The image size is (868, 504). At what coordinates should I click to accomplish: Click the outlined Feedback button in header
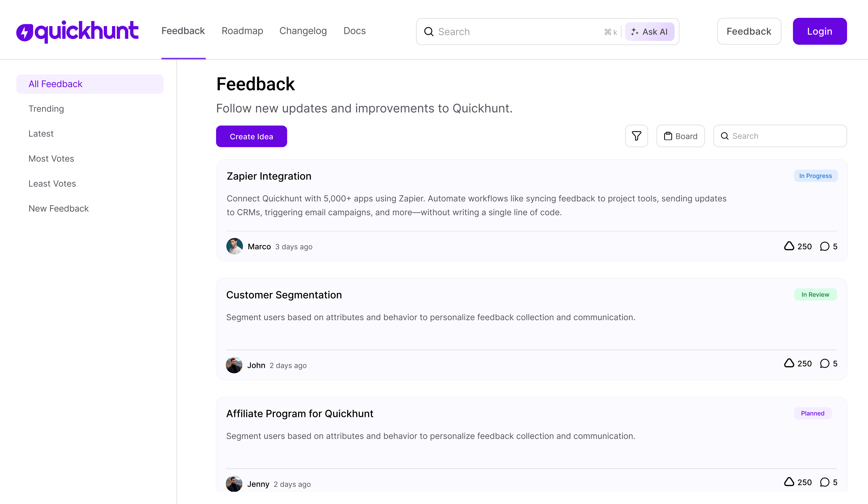tap(749, 31)
